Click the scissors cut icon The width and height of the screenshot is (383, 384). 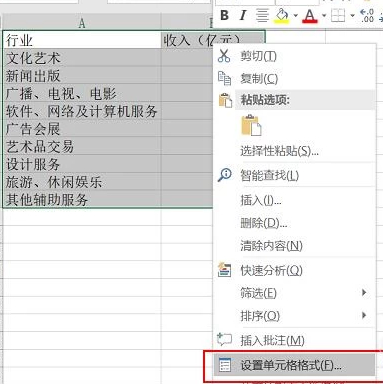pos(224,56)
